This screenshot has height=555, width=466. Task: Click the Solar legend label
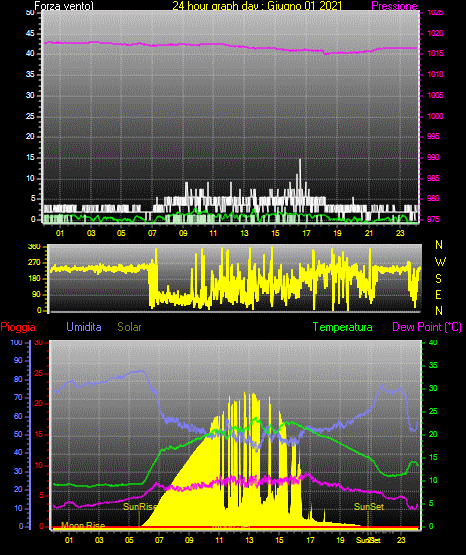[x=129, y=327]
